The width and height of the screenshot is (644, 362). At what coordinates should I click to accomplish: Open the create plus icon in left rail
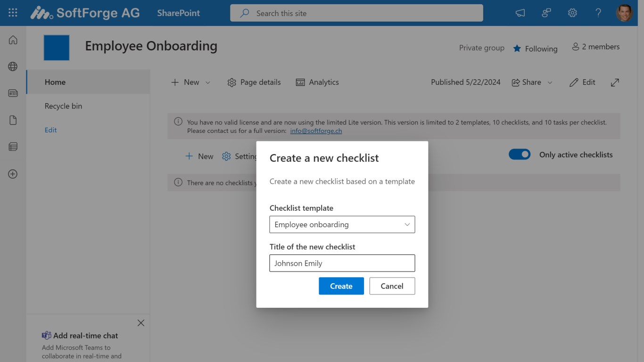click(13, 174)
